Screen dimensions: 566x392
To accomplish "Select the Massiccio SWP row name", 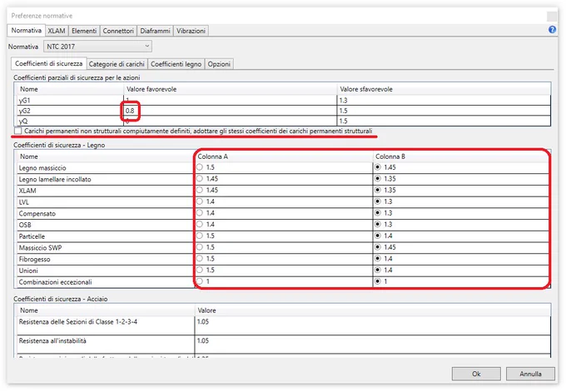I will coord(41,248).
